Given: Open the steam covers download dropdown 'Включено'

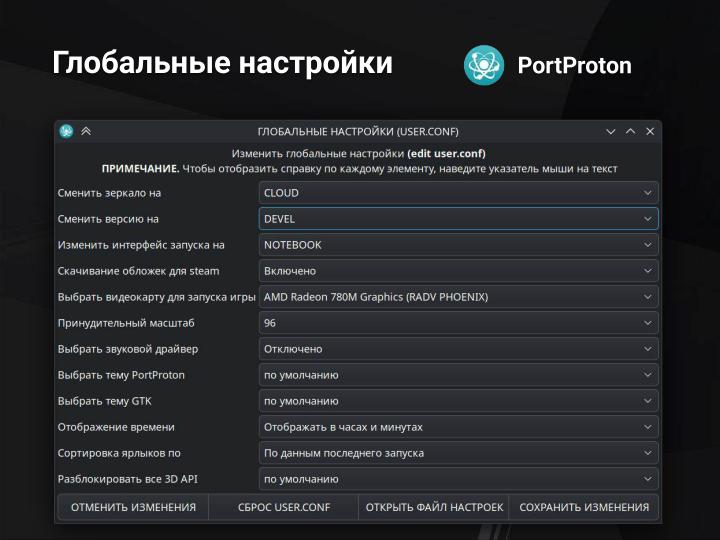Looking at the screenshot, I should (x=458, y=271).
